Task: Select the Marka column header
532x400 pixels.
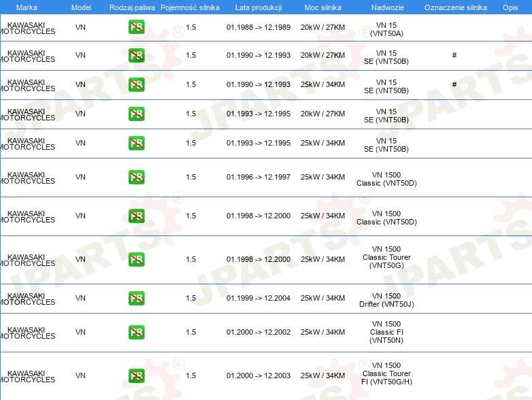Action: pos(27,7)
